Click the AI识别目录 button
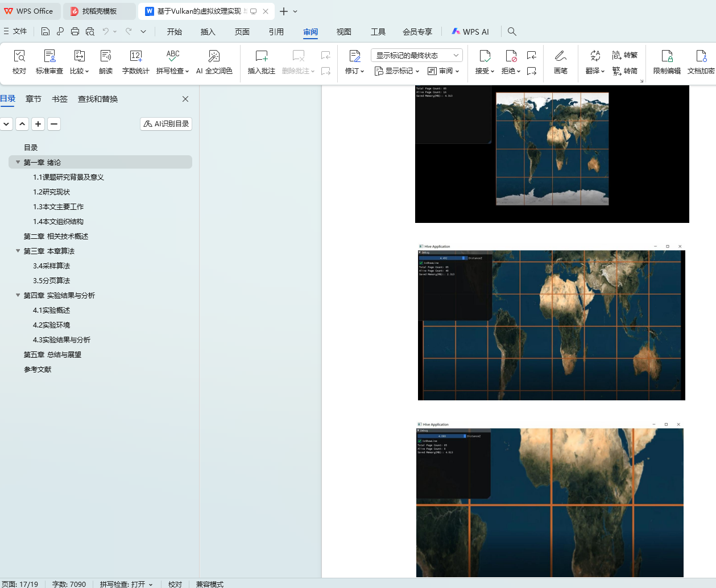Image resolution: width=716 pixels, height=588 pixels. point(166,124)
